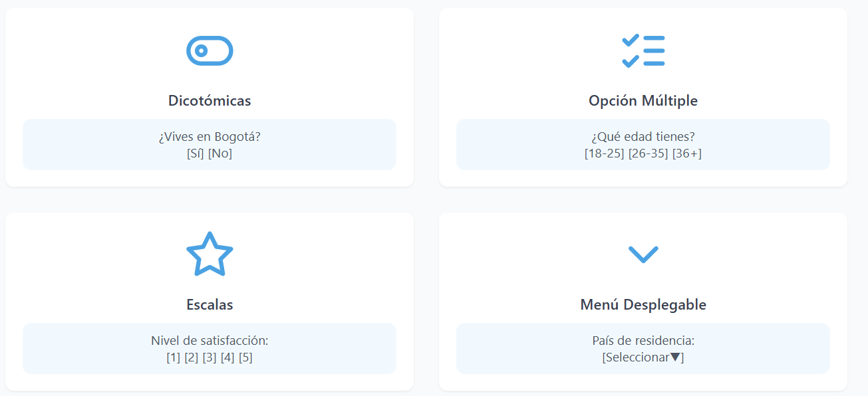Pick satisfaction level [5]
The height and width of the screenshot is (396, 868).
245,357
